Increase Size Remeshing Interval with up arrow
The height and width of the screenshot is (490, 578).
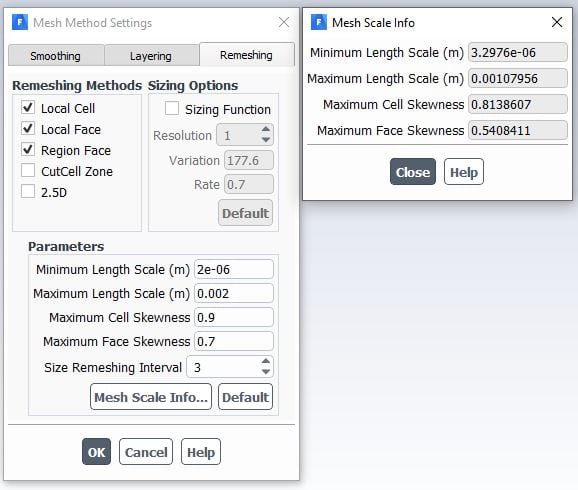[x=266, y=361]
